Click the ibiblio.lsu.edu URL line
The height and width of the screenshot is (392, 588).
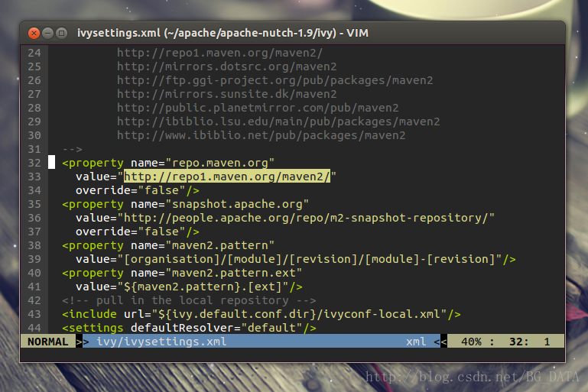[278, 121]
